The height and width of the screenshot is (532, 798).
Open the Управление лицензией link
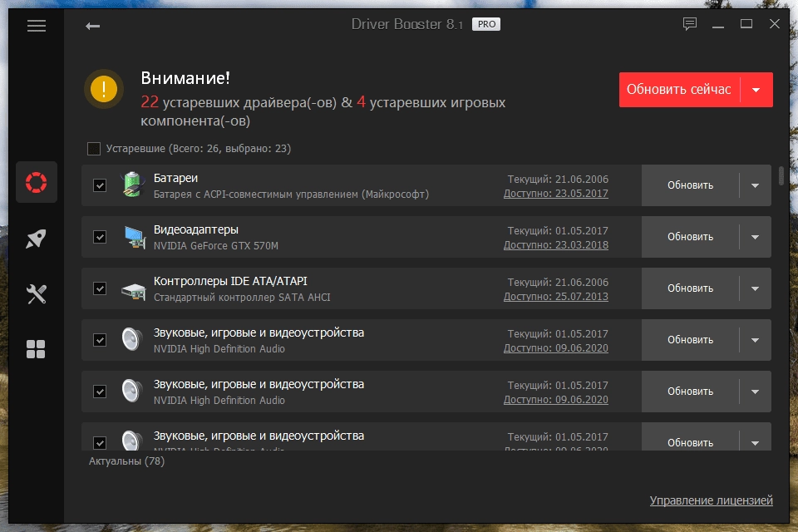coord(711,500)
